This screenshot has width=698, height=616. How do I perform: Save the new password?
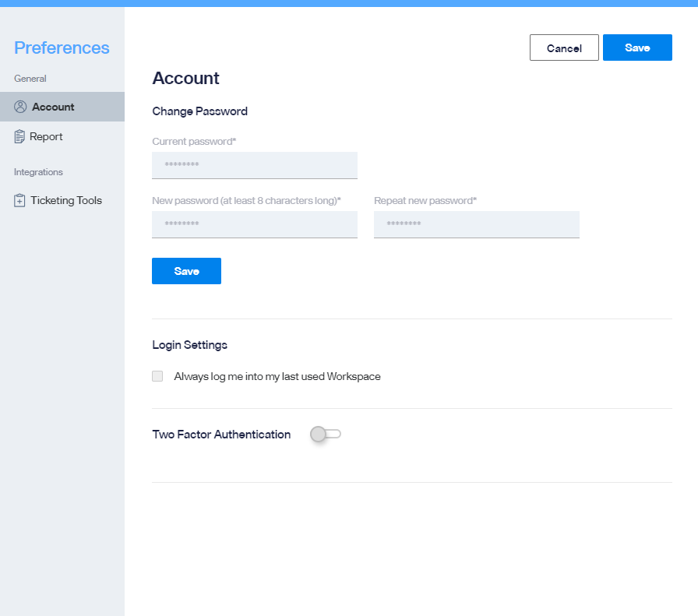(x=186, y=271)
